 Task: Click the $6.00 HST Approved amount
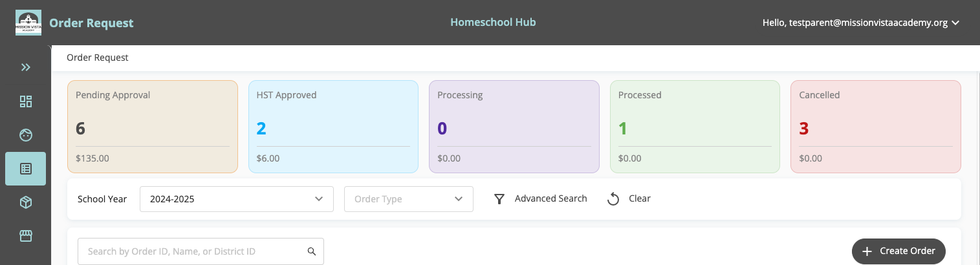point(268,158)
